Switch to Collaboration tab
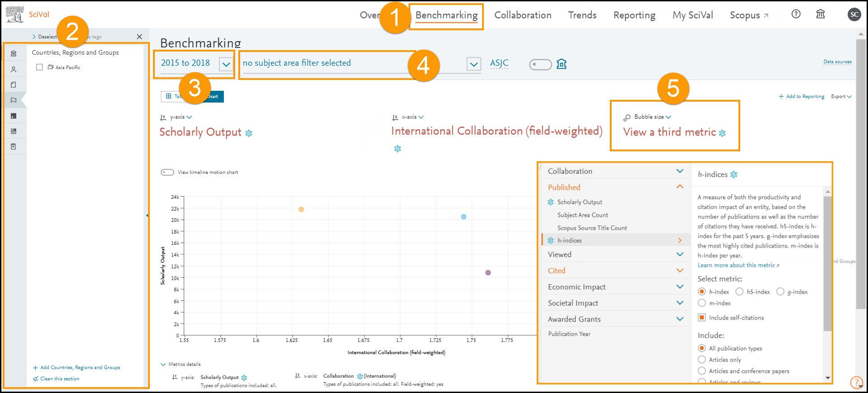 coord(523,15)
